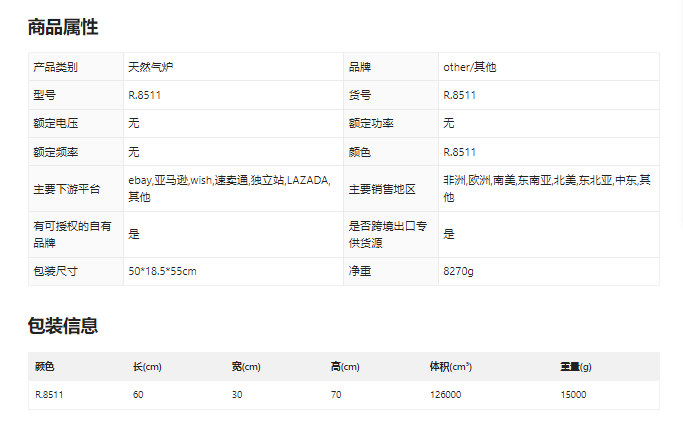Click the 型号 label cell
Image resolution: width=683 pixels, height=434 pixels.
tap(46, 95)
